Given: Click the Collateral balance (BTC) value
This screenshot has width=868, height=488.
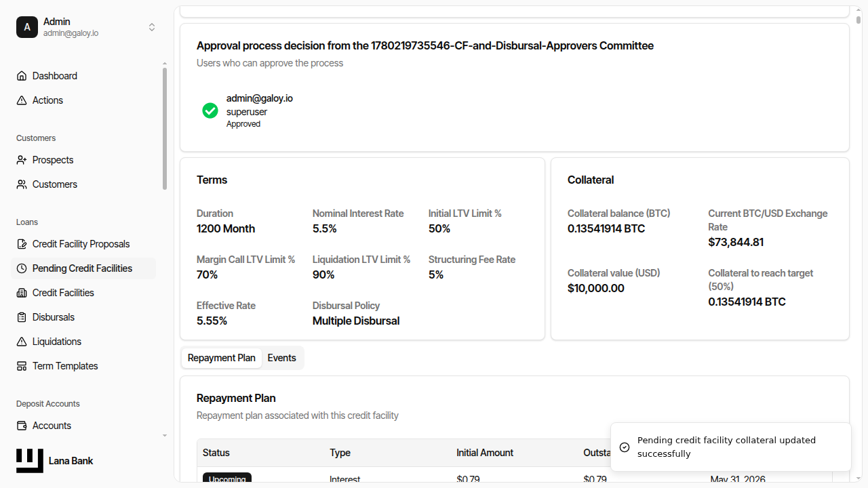Looking at the screenshot, I should (x=606, y=229).
